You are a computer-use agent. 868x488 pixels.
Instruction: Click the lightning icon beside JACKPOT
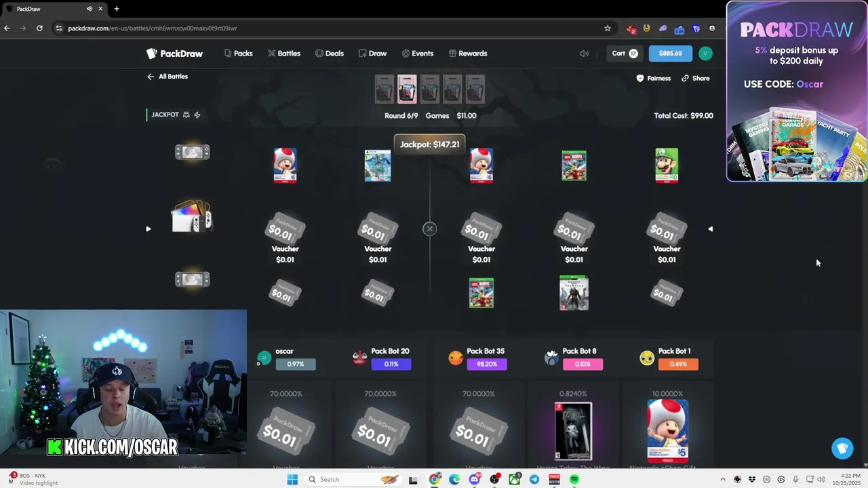click(197, 115)
